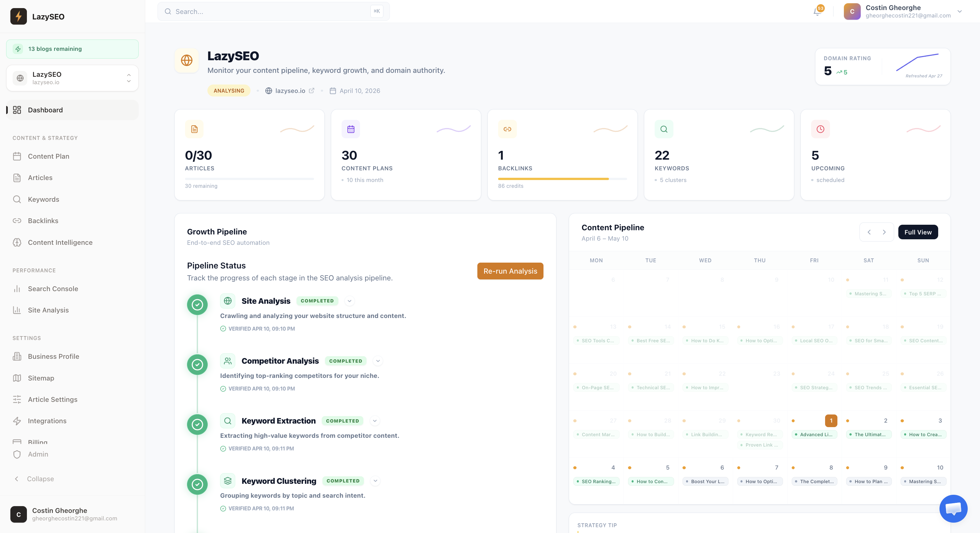The width and height of the screenshot is (980, 533).
Task: Open the 'Proven Link ...' calendar entry
Action: point(759,445)
